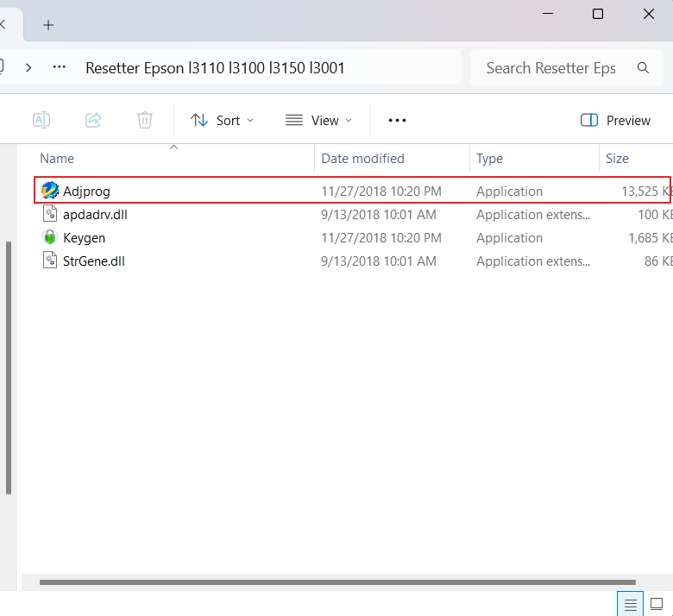Click the Share toolbar icon
Screen dimensions: 673x616
click(93, 120)
